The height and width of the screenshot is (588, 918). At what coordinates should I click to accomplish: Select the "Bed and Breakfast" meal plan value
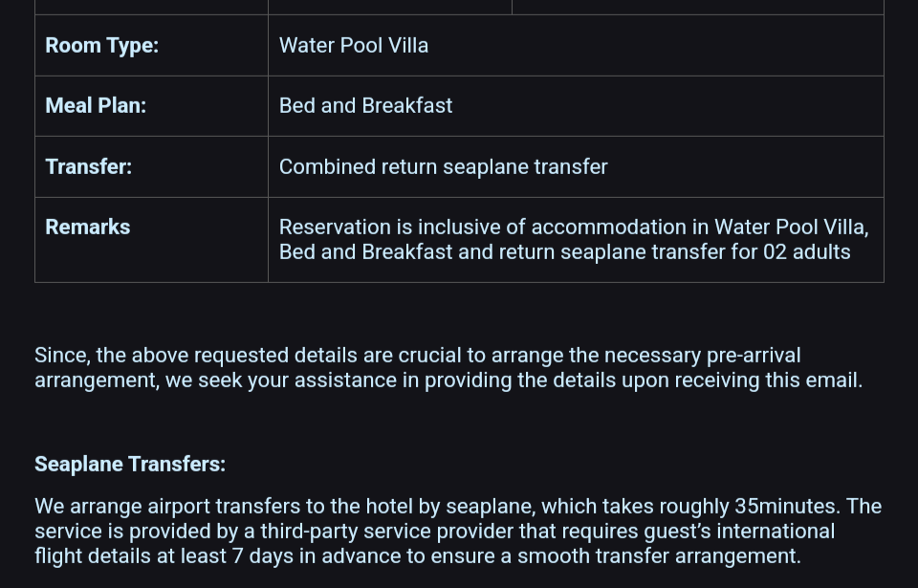(365, 106)
